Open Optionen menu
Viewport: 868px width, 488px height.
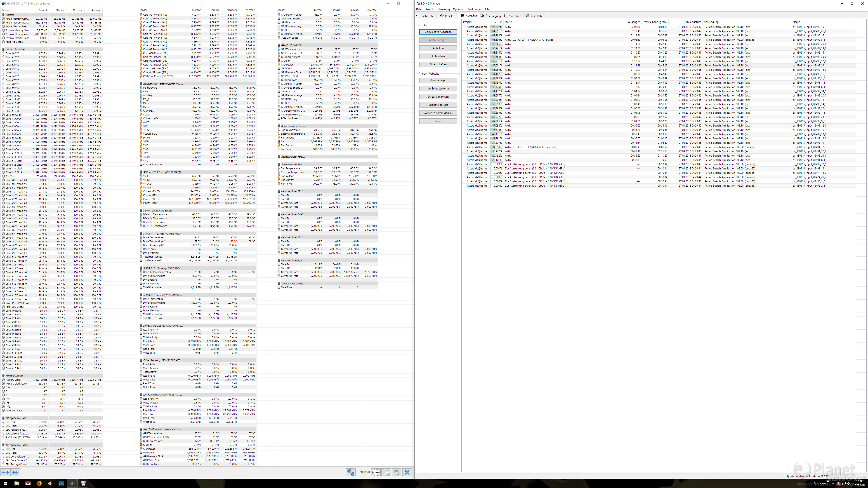pos(458,9)
